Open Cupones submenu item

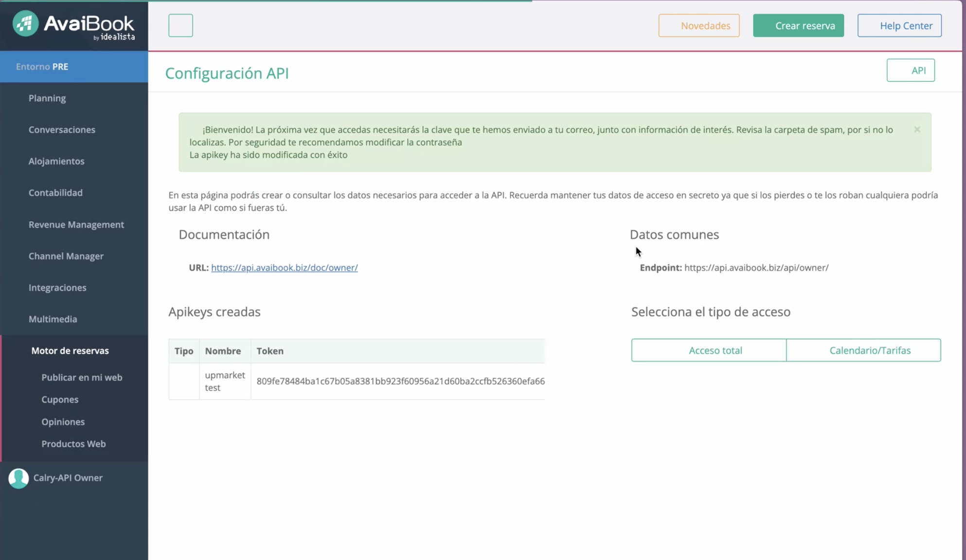[x=60, y=400]
